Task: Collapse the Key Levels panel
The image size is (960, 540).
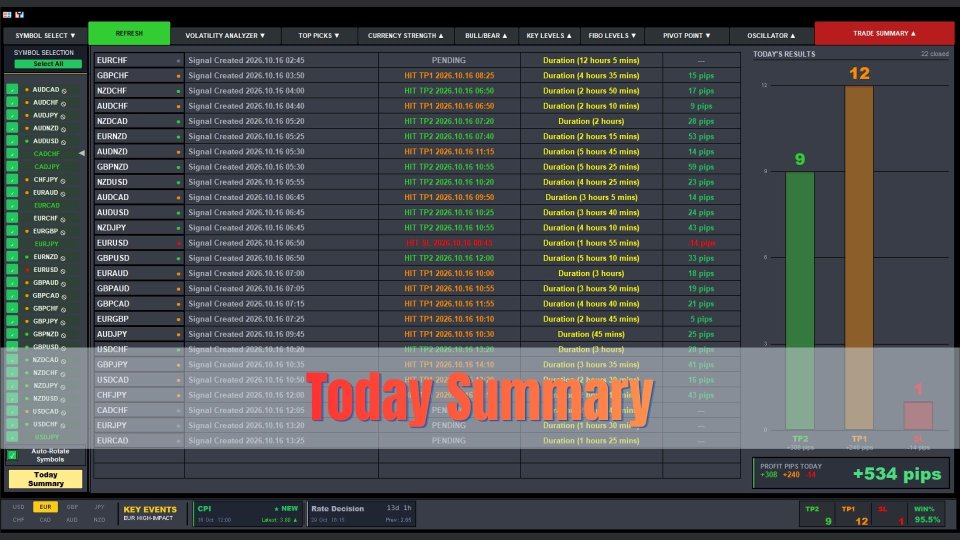Action: [x=549, y=36]
